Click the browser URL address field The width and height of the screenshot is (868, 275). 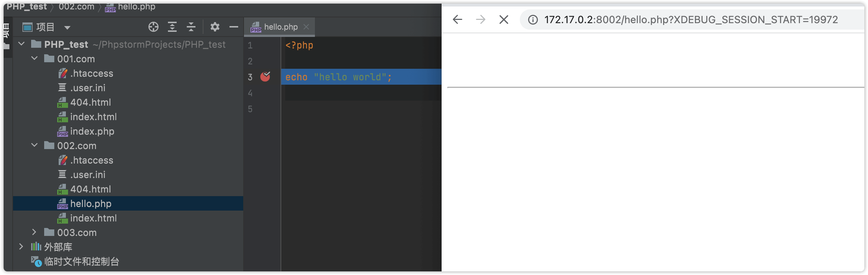point(691,20)
